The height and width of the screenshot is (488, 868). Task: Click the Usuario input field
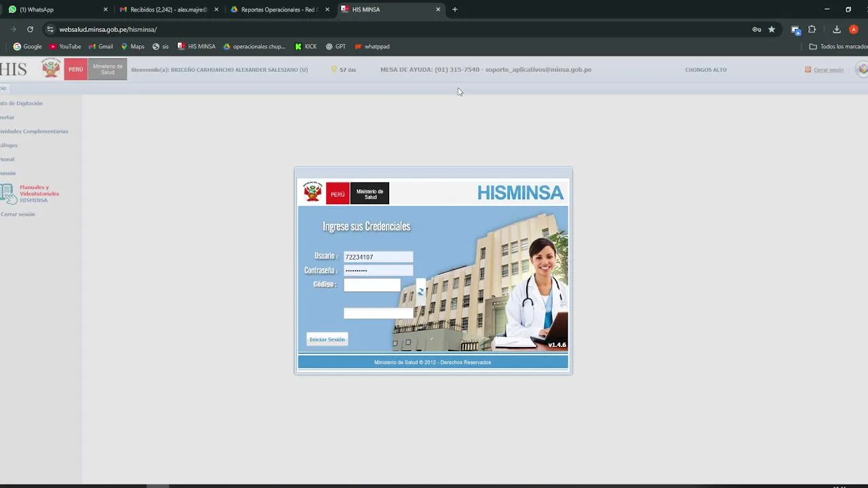pyautogui.click(x=378, y=257)
